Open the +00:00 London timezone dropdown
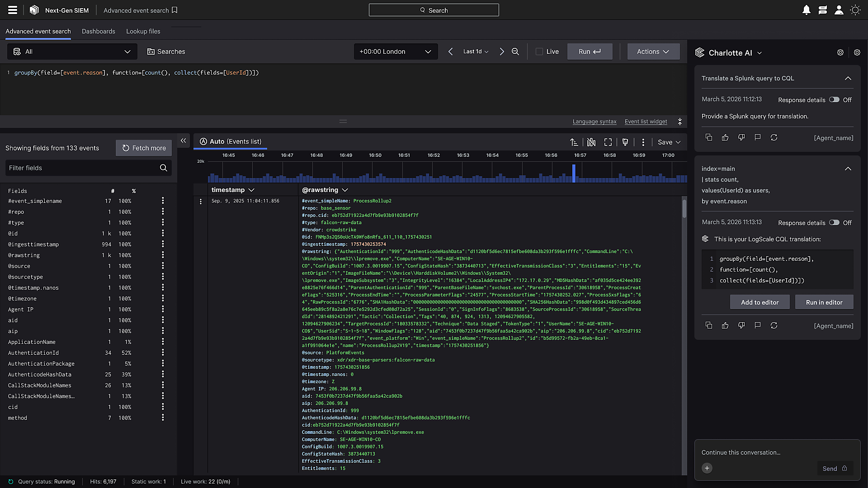 pyautogui.click(x=396, y=52)
